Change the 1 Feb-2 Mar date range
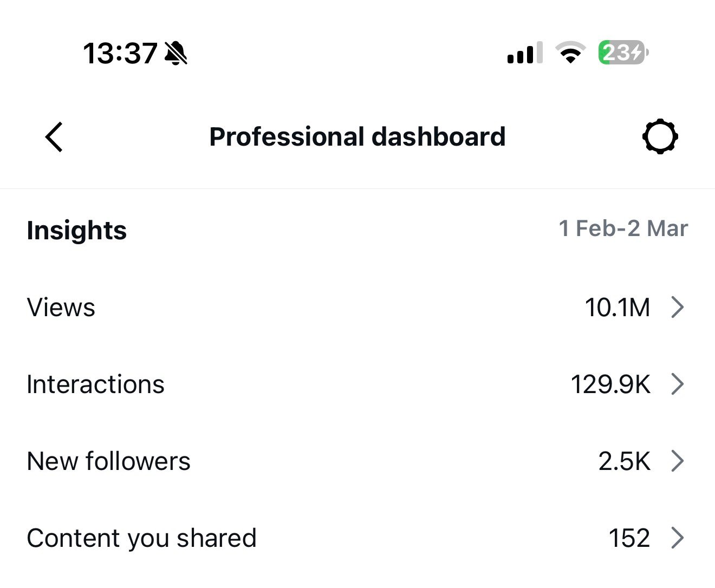715x588 pixels. tap(623, 228)
